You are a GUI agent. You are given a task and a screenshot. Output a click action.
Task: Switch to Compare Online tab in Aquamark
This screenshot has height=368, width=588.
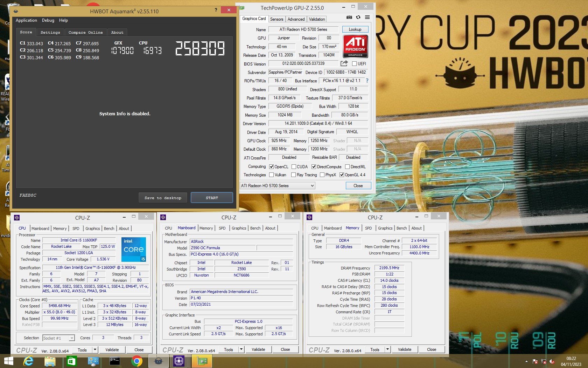[x=85, y=33]
